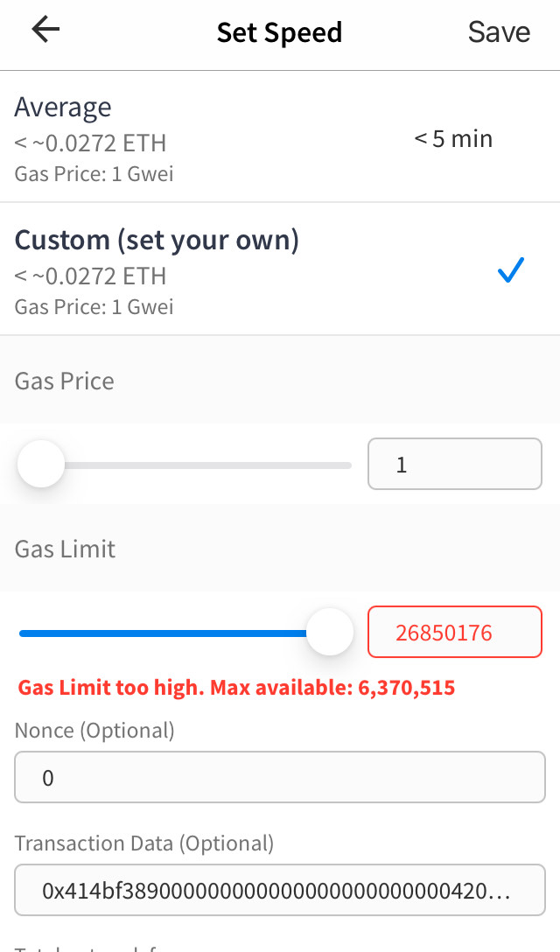Click the Set Speed title
Viewport: 560px width, 952px height.
pyautogui.click(x=279, y=31)
